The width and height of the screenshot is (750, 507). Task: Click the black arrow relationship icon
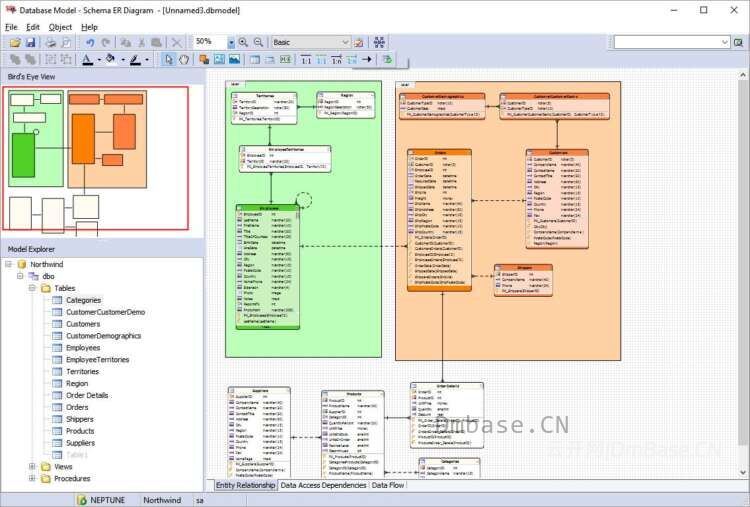(x=367, y=59)
